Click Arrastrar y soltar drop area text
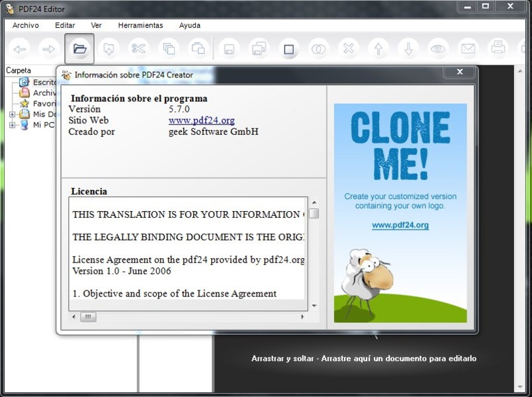 pos(364,359)
